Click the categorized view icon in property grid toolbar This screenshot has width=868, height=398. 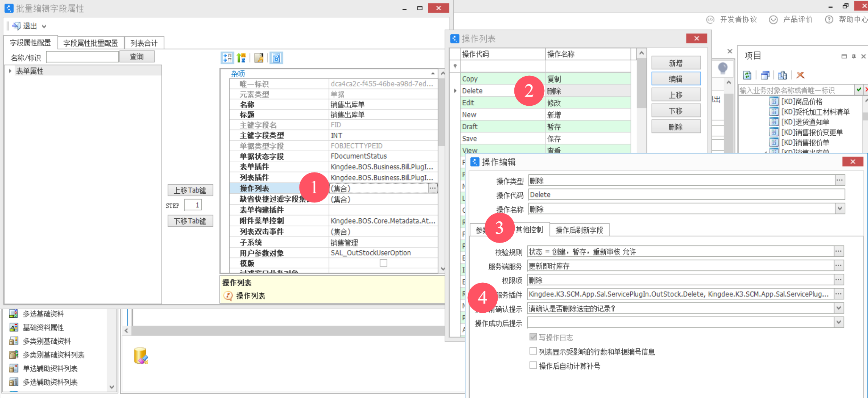[x=227, y=58]
